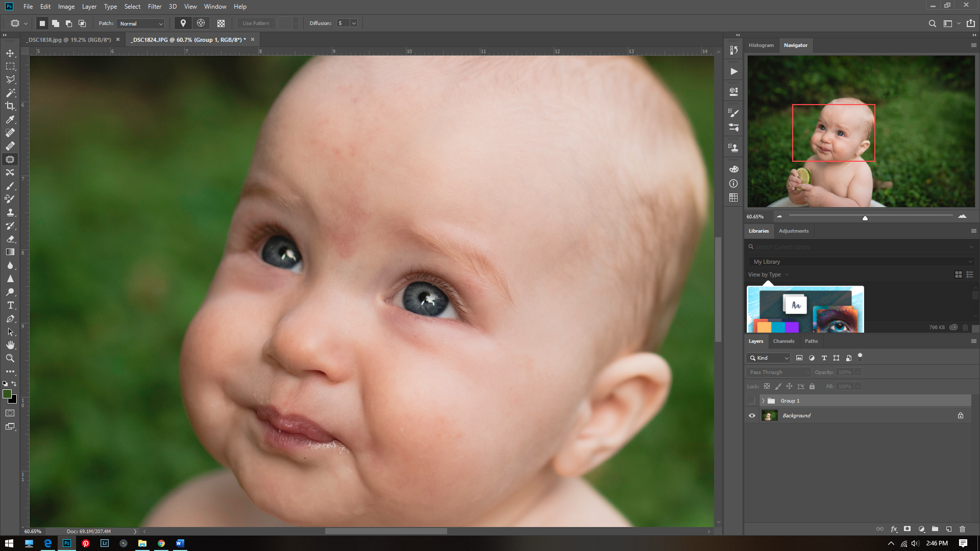Select the Clone Stamp tool
Viewport: 980px width, 551px height.
(10, 212)
